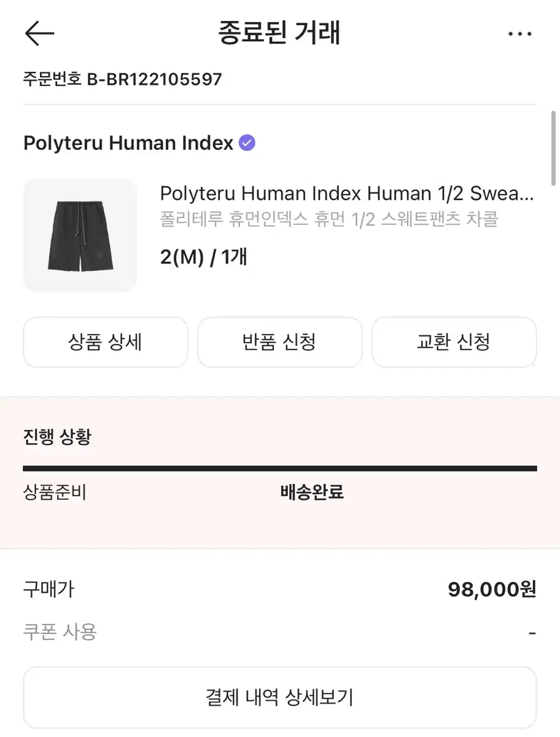
Task: Tap the back arrow icon
Action: click(40, 34)
